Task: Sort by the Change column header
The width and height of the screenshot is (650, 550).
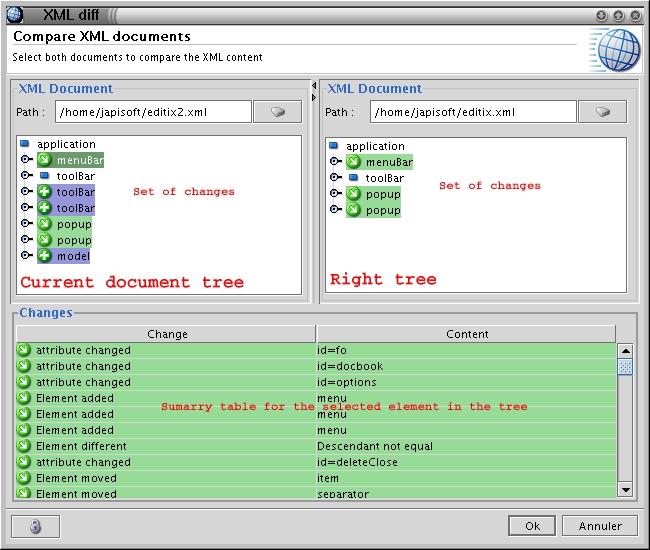Action: 167,334
